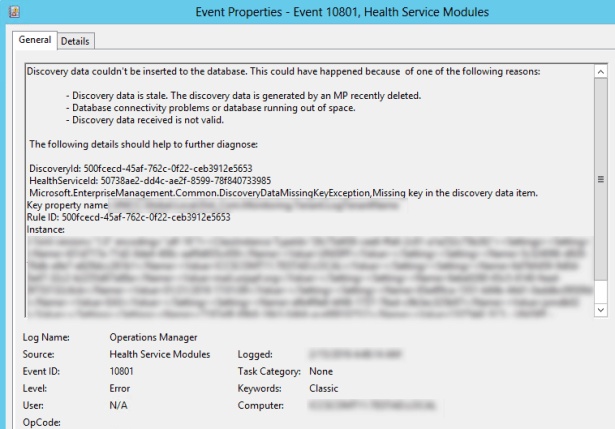
Task: Click the DiscoveryId line in description
Action: pyautogui.click(x=138, y=168)
